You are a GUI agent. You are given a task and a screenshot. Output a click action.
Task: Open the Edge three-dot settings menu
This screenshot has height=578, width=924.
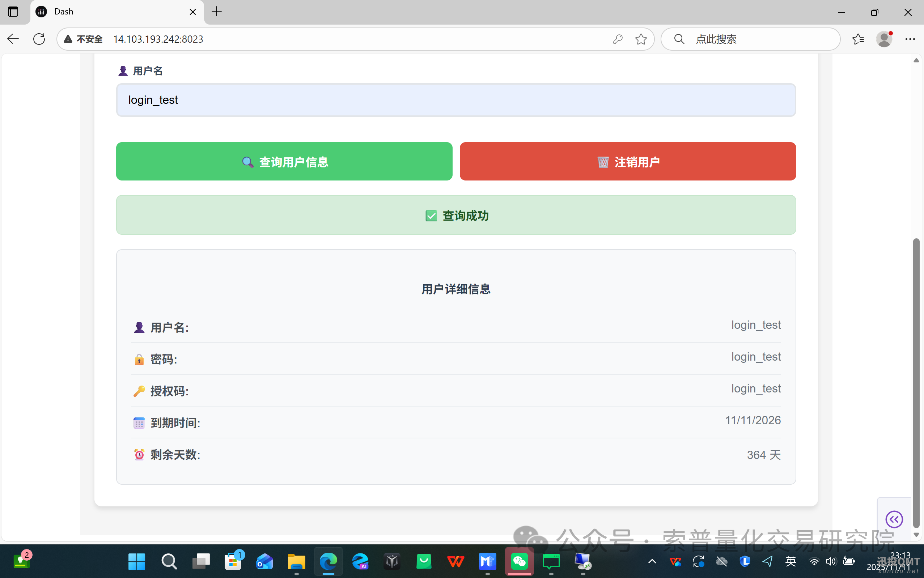[x=911, y=39]
